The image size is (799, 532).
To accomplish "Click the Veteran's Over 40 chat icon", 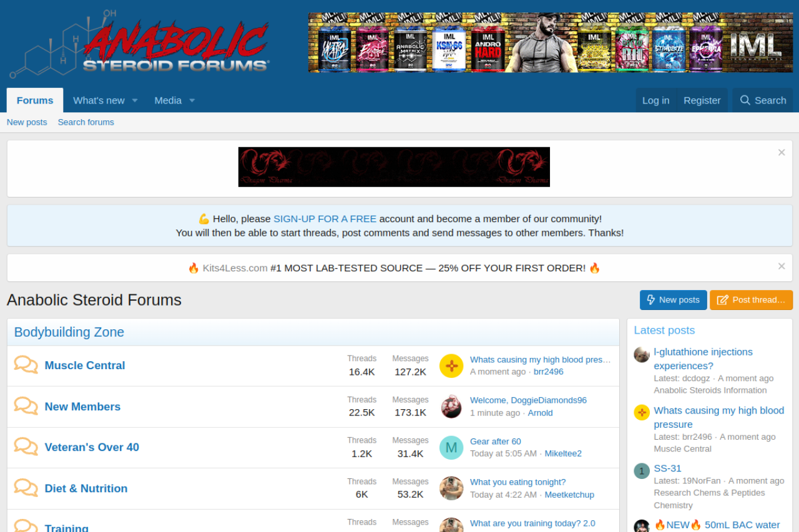I will point(26,447).
